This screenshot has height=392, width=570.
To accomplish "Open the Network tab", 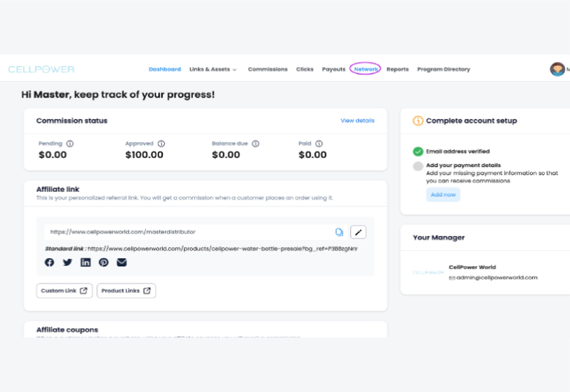I will (x=365, y=69).
